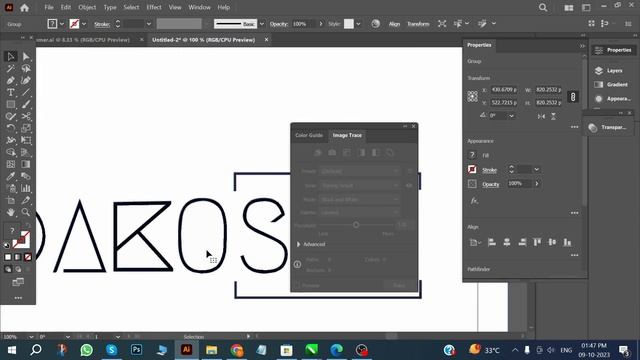Expand the Opacity arrow in Properties
Image resolution: width=640 pixels, height=360 pixels.
(537, 184)
